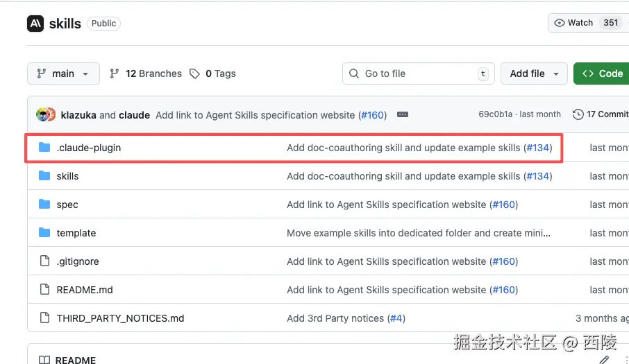Click the Watch eye icon
This screenshot has height=364, width=629.
(559, 23)
